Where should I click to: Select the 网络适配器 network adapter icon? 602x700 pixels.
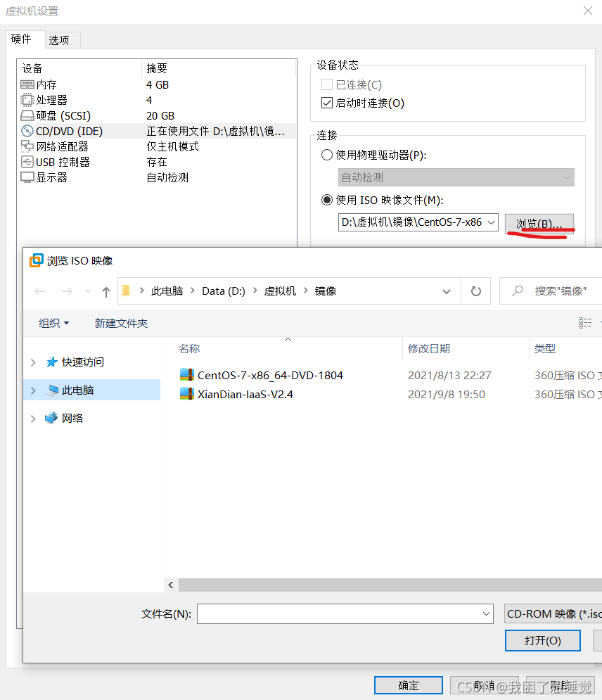tap(27, 146)
